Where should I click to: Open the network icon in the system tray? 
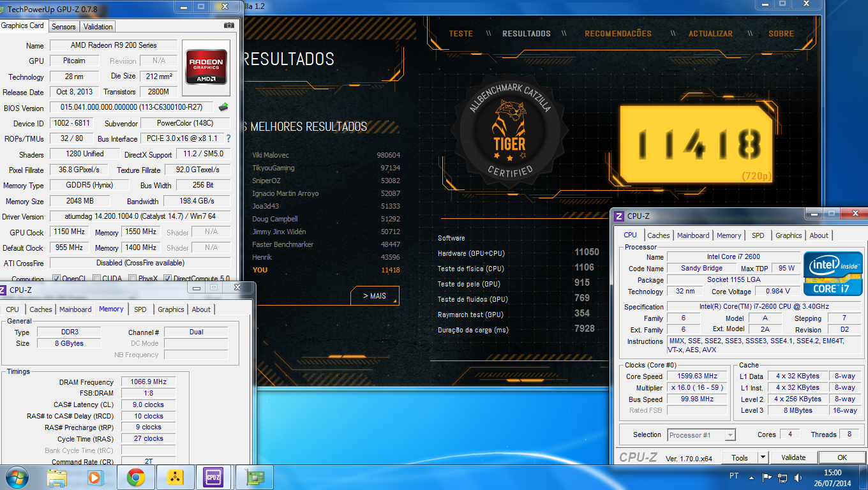782,477
